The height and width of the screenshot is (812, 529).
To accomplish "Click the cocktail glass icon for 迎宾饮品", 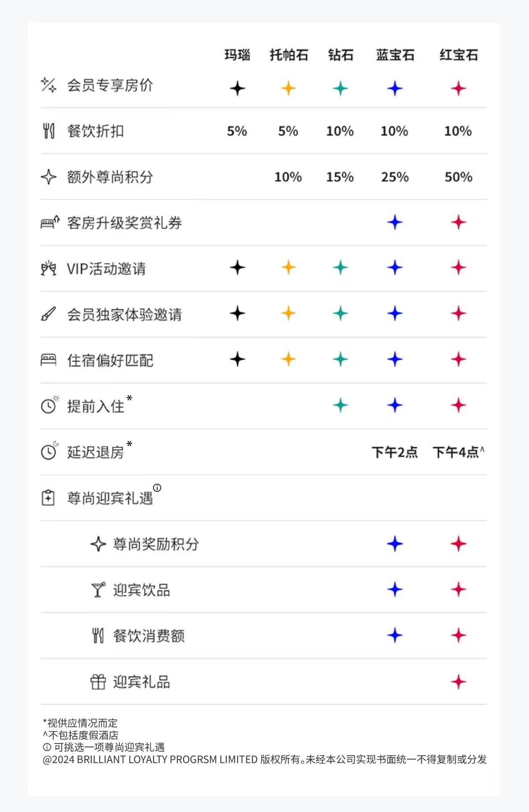I will 98,590.
